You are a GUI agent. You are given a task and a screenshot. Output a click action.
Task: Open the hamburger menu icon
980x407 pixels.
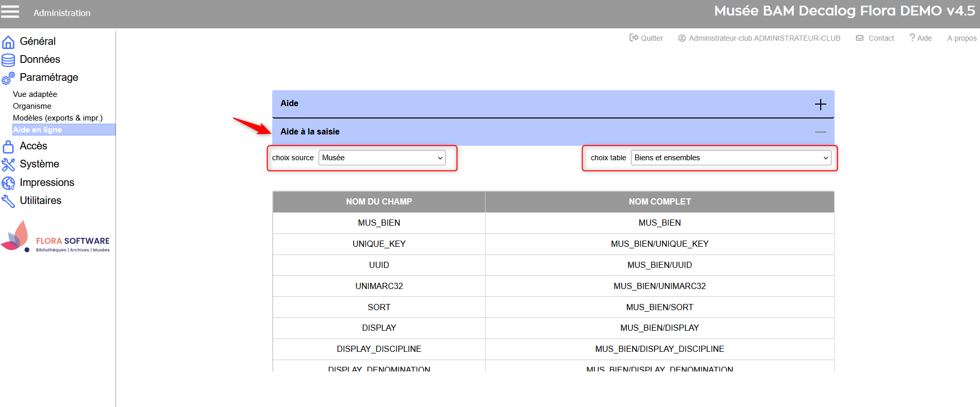pos(10,12)
